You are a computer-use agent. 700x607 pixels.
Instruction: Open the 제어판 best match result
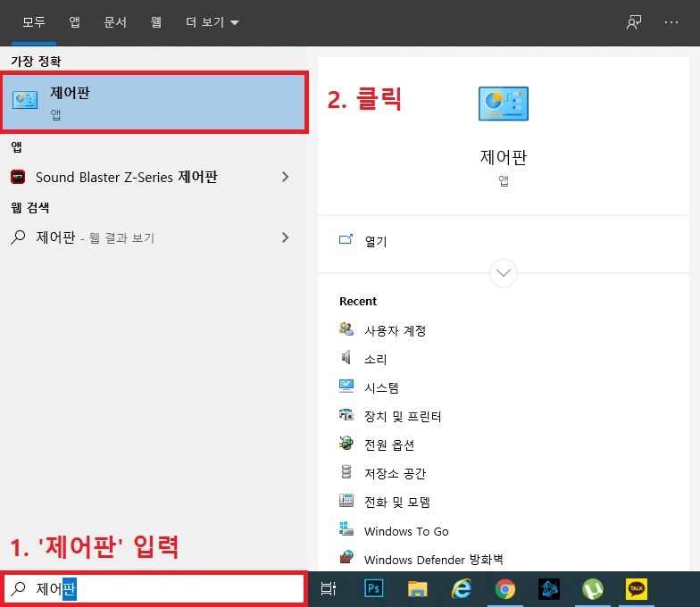coord(154,102)
